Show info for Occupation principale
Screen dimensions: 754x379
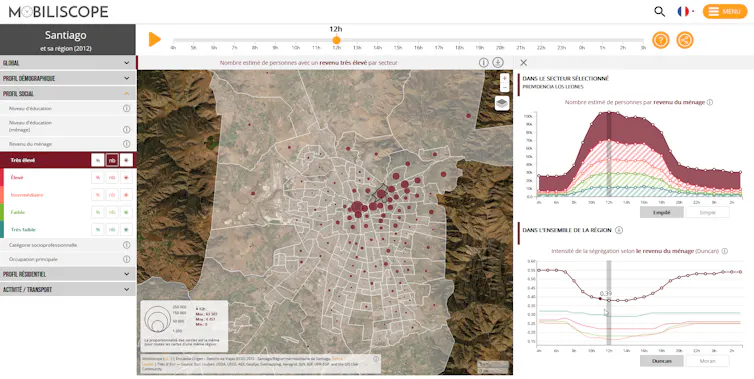pos(126,259)
